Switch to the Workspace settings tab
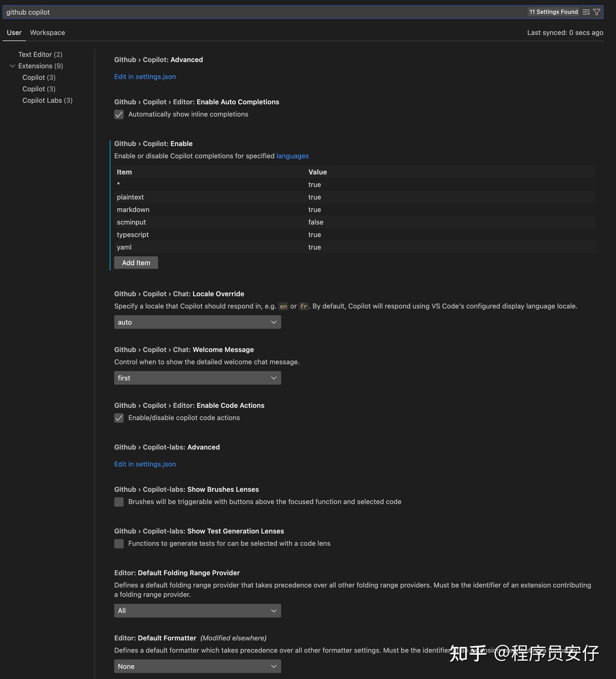616x679 pixels. click(x=47, y=32)
